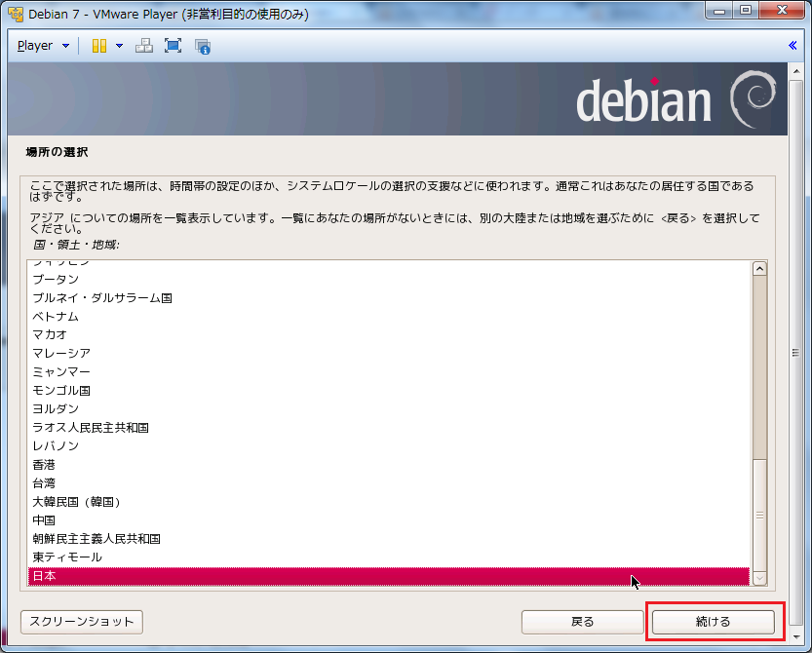Collapse toolbar with the double chevron icon
Screen dimensions: 812x653
793,46
